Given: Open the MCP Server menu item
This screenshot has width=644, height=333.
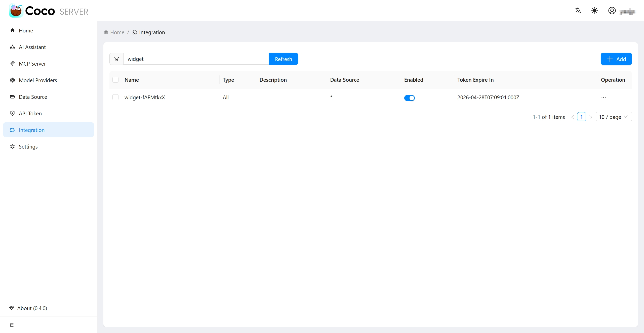Looking at the screenshot, I should pos(49,64).
